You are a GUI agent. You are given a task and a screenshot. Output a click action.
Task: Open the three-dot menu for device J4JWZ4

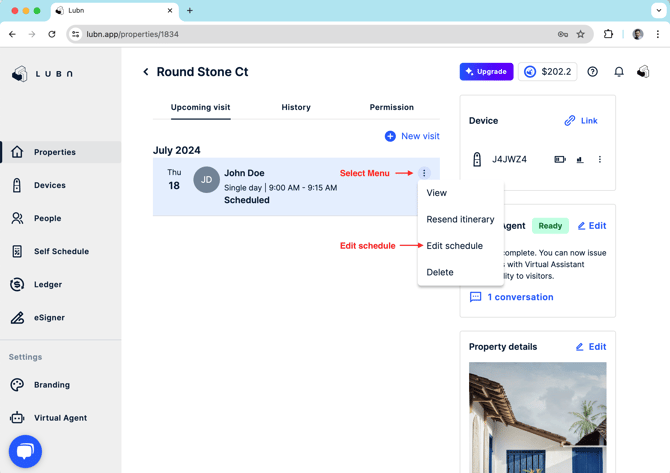600,160
